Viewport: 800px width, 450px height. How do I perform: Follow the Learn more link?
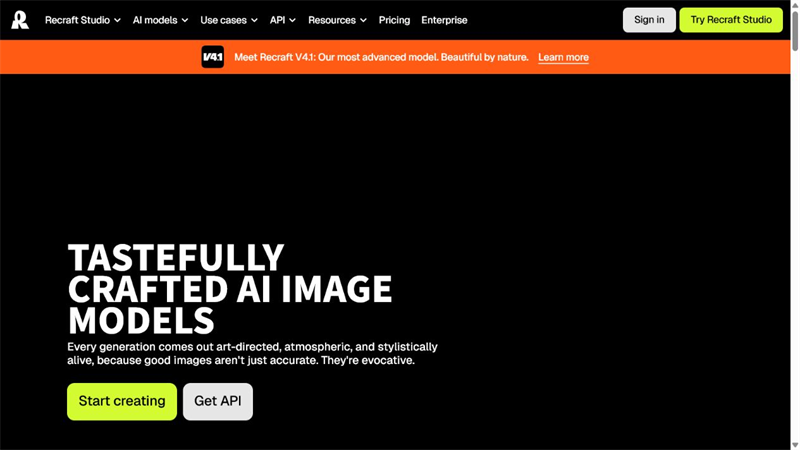coord(563,57)
